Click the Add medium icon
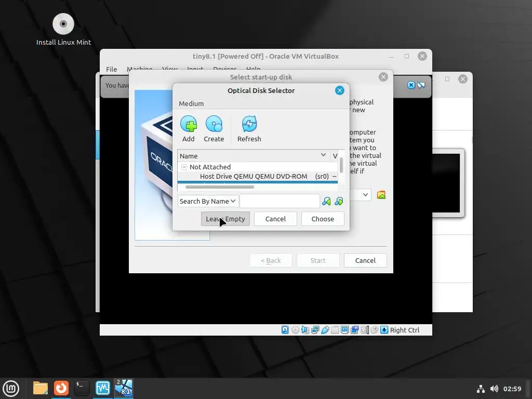The image size is (532, 399). tap(189, 124)
